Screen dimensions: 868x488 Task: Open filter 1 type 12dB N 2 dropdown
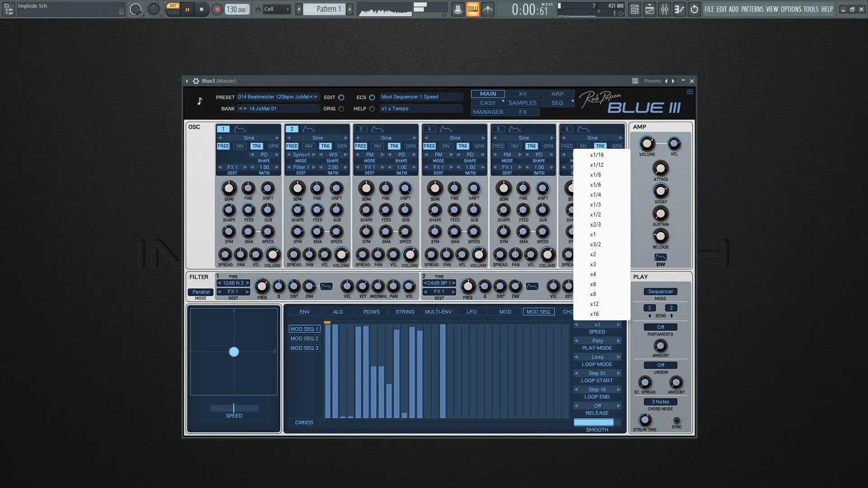pyautogui.click(x=233, y=283)
